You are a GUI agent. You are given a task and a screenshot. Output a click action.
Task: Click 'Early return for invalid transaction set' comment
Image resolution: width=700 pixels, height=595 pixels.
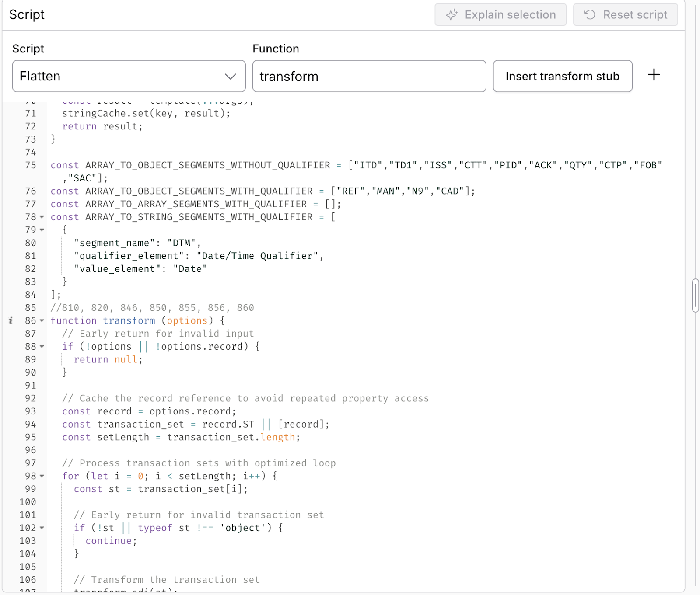199,515
